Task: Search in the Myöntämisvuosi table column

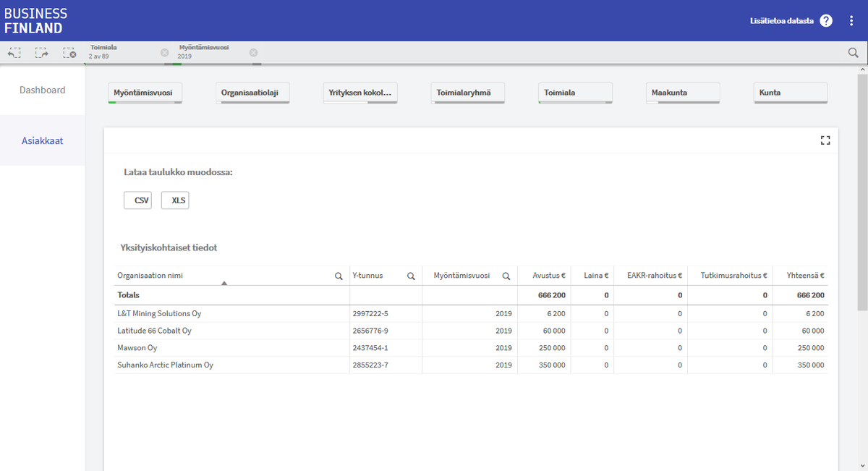Action: [506, 276]
